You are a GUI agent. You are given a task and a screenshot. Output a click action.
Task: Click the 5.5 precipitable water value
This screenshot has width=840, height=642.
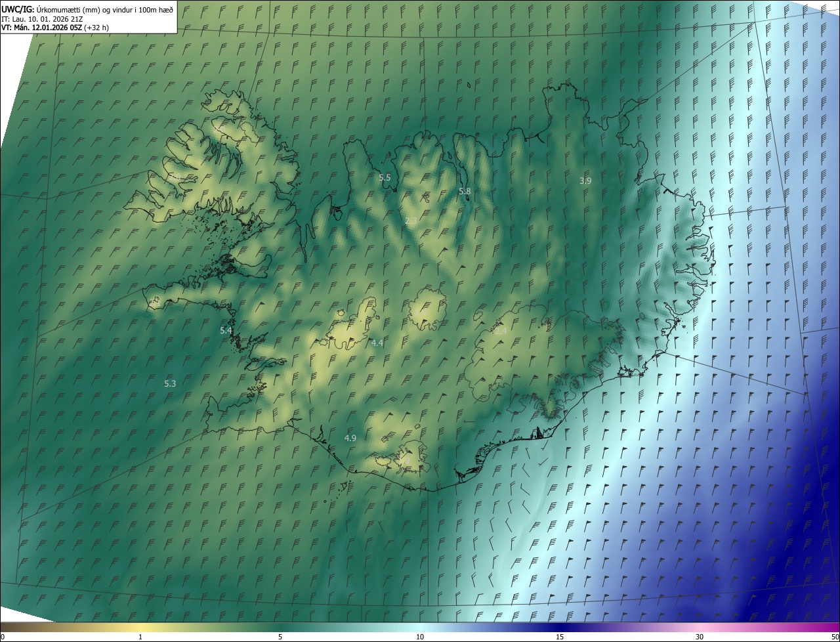point(385,178)
